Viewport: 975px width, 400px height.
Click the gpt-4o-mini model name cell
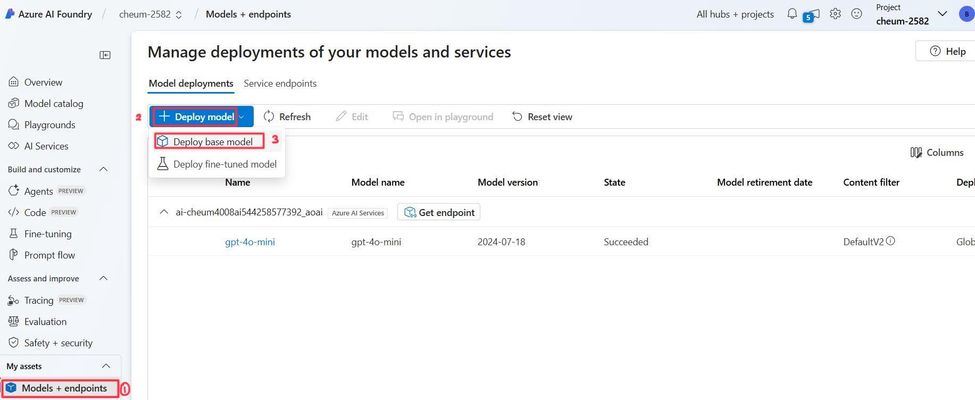click(x=376, y=242)
